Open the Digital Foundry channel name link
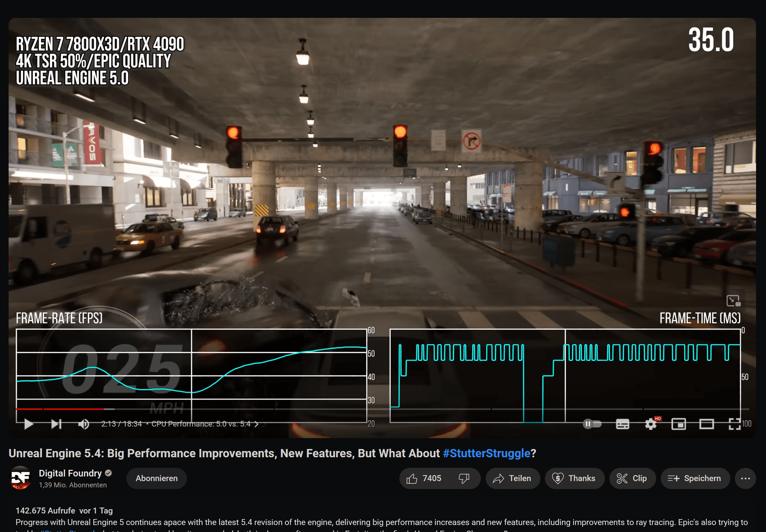The width and height of the screenshot is (766, 532). click(x=70, y=473)
